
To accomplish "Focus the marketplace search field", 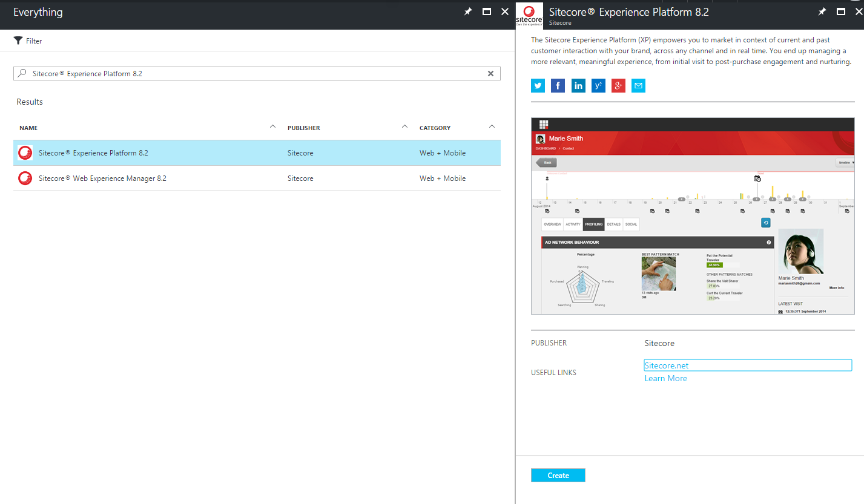I will point(257,73).
